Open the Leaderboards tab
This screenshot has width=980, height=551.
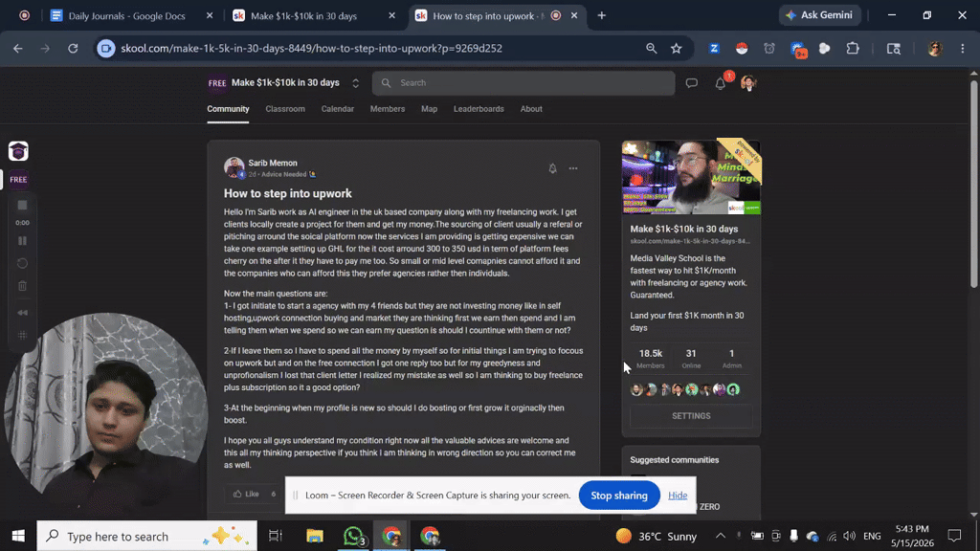click(479, 109)
